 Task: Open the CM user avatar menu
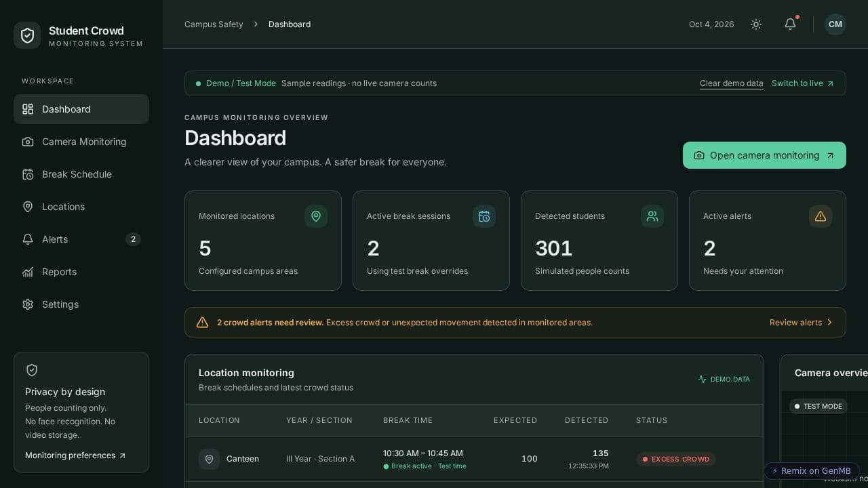point(835,24)
